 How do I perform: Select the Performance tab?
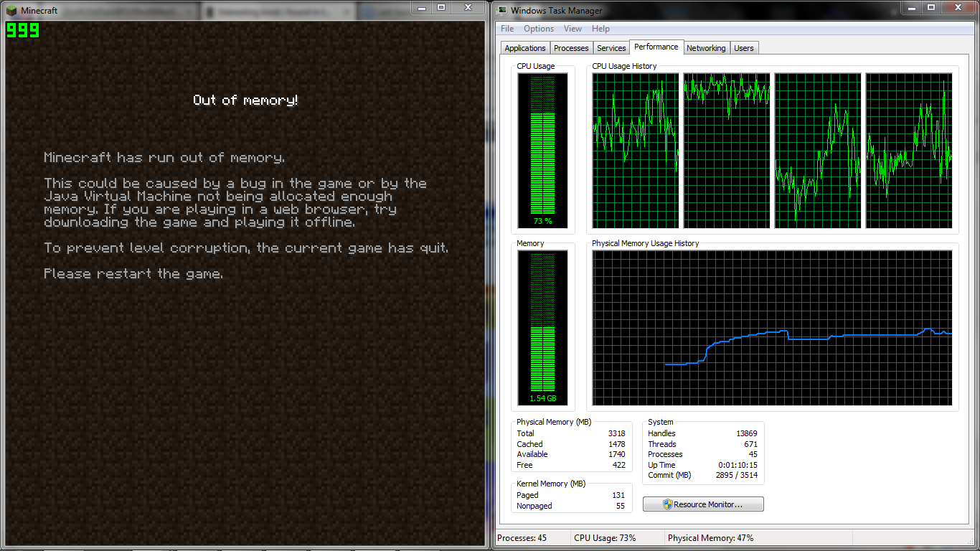click(656, 47)
